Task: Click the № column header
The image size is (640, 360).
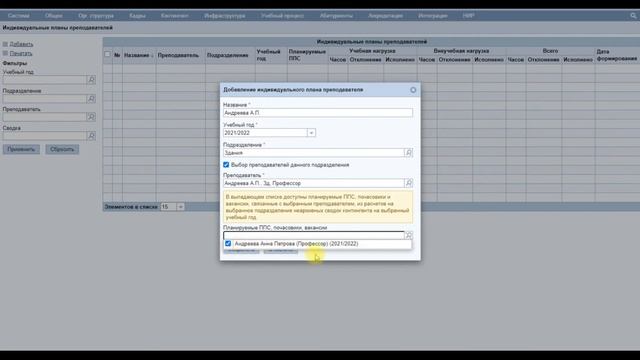Action: 117,55
